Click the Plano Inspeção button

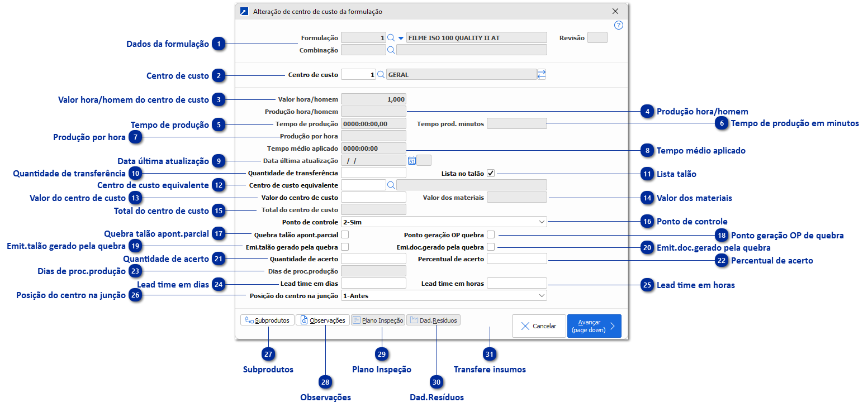click(378, 320)
